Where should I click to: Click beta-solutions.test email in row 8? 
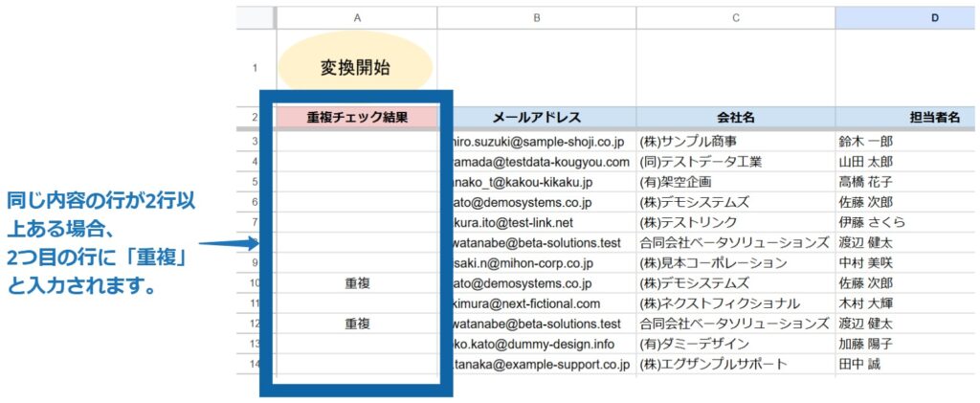pos(538,242)
